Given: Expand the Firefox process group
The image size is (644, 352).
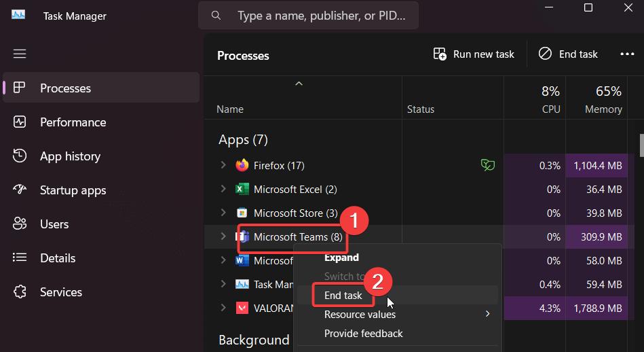Looking at the screenshot, I should (223, 165).
